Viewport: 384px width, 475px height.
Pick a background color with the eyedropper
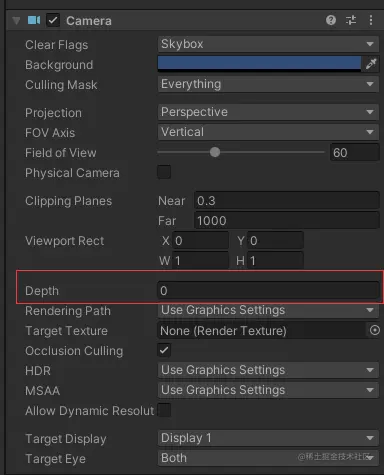(371, 64)
